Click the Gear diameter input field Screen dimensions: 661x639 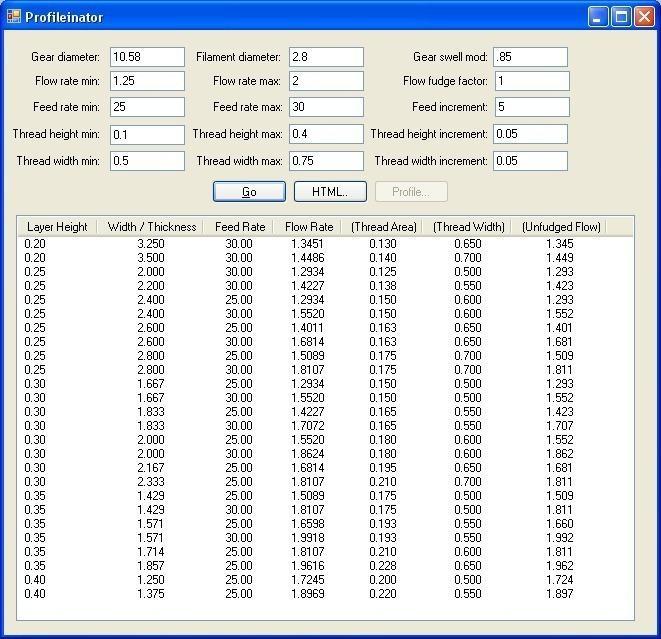point(147,57)
